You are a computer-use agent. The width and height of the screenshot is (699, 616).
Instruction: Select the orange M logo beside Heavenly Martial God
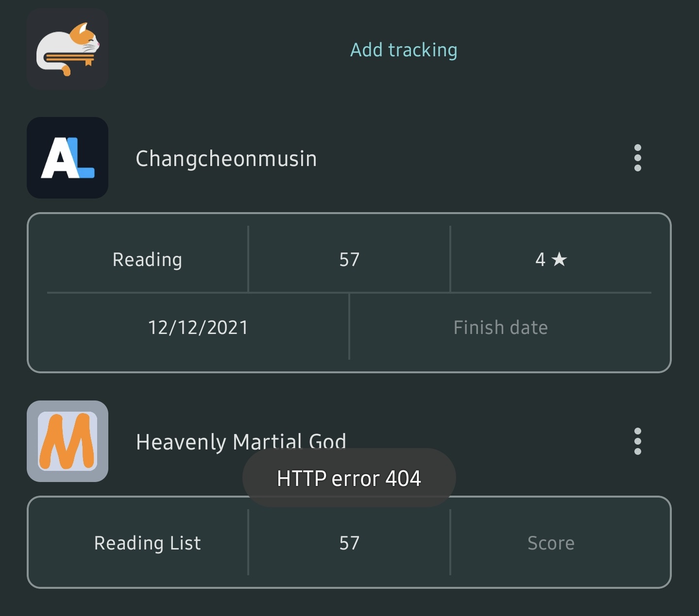[x=67, y=442]
